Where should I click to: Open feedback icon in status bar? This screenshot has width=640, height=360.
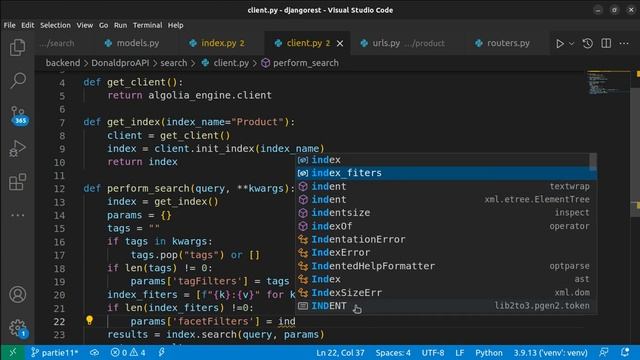pyautogui.click(x=604, y=352)
